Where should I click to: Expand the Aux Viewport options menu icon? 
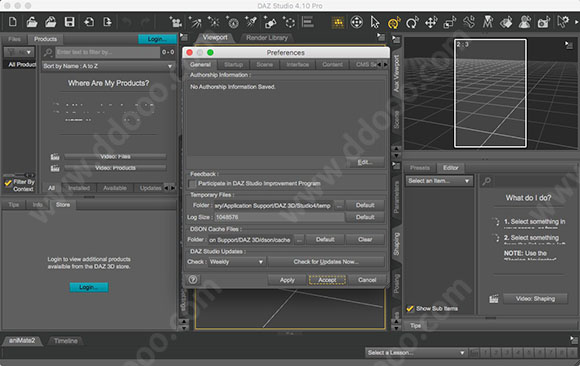click(569, 45)
